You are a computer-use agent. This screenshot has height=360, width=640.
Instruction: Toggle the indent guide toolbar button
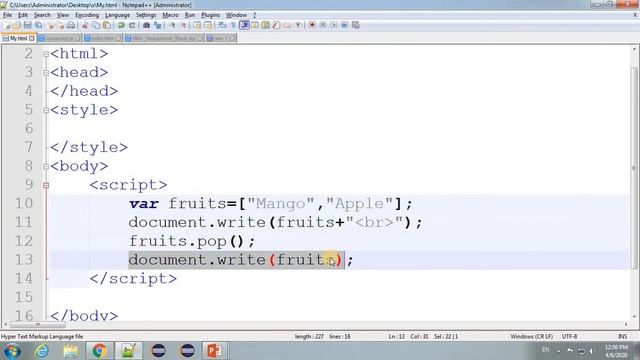point(244,25)
